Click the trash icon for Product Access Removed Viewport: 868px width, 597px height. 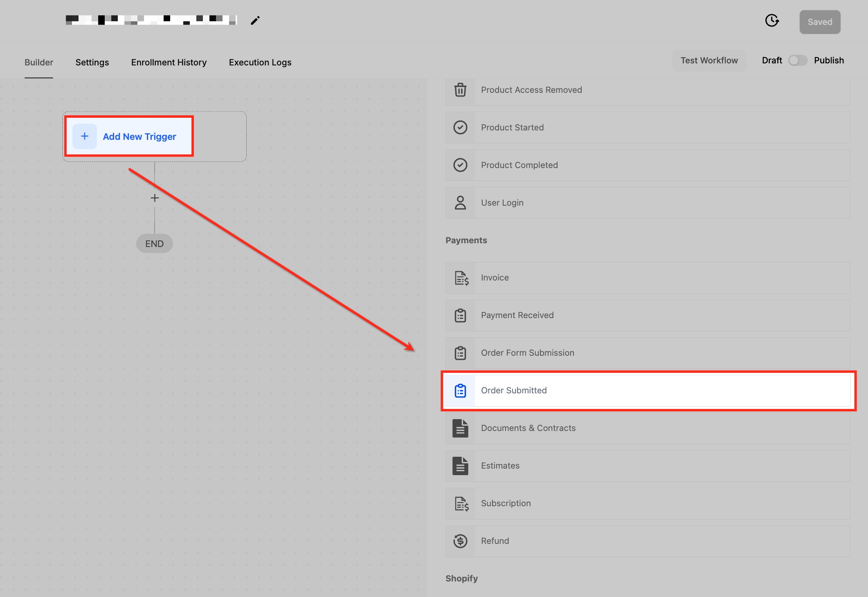click(460, 90)
